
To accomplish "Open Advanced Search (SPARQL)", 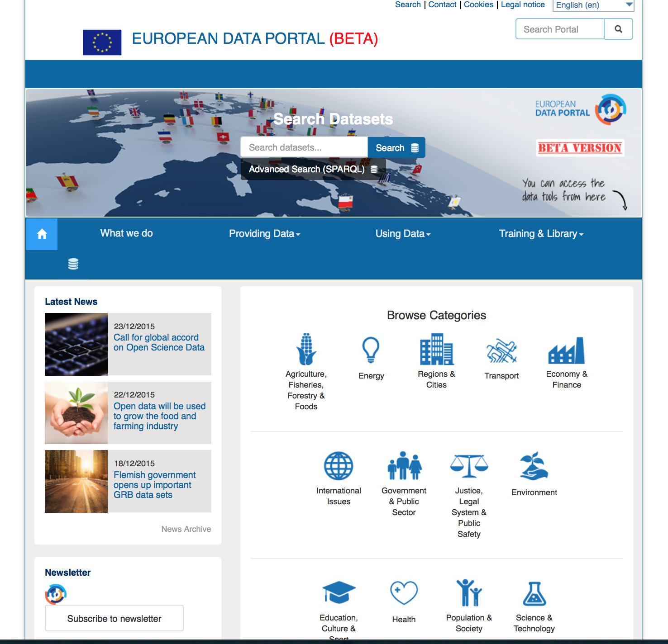I will tap(313, 169).
